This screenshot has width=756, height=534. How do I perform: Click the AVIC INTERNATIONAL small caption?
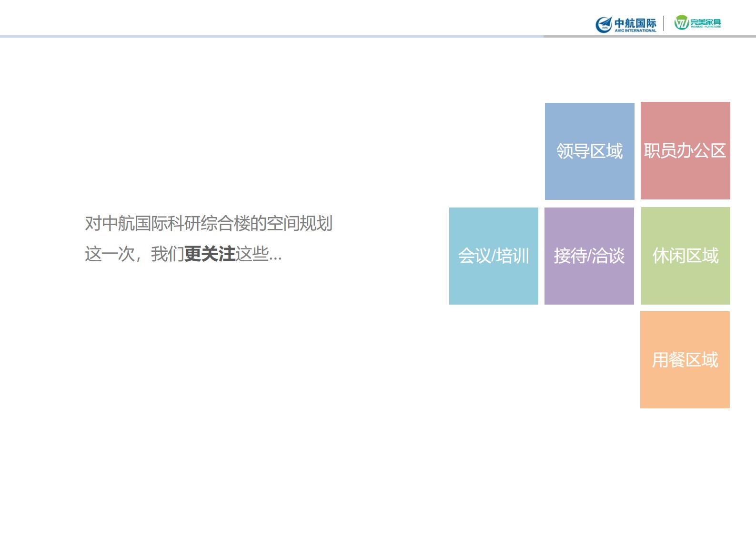pos(635,30)
